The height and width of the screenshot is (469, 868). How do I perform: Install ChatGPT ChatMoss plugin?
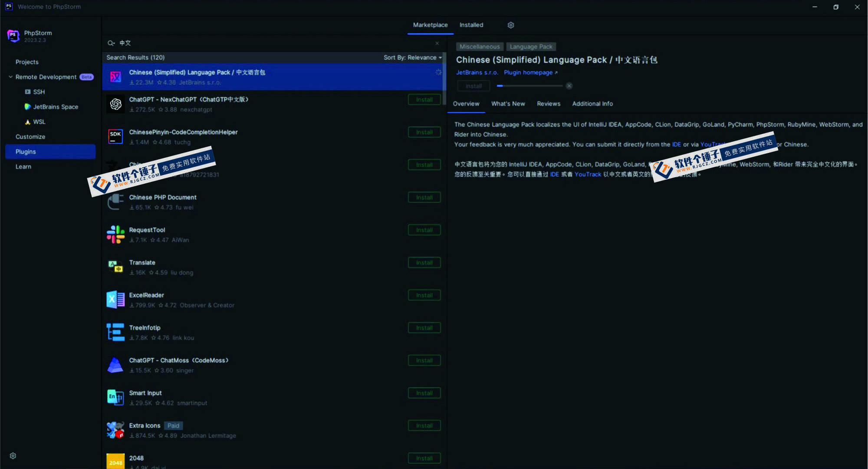pos(424,360)
